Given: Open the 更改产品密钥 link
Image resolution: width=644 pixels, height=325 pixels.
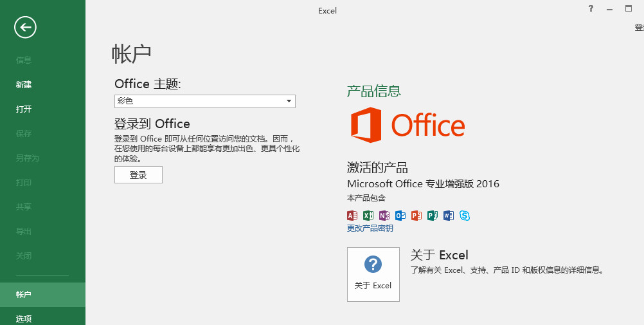Looking at the screenshot, I should tap(370, 228).
